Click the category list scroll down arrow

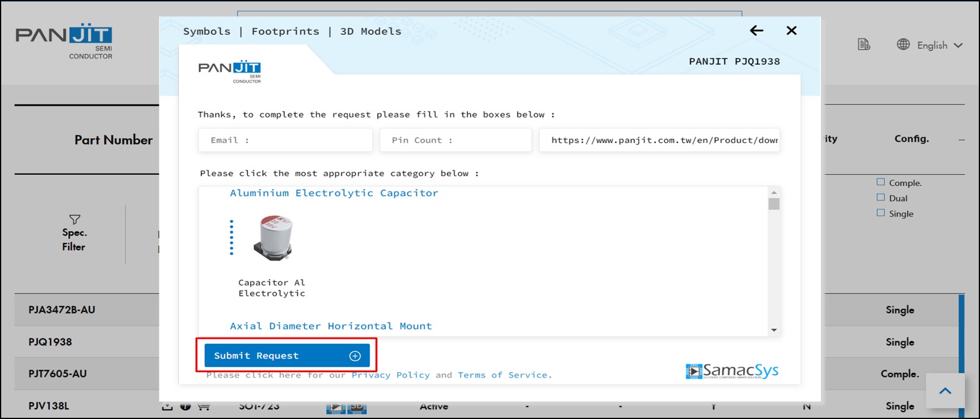(773, 330)
